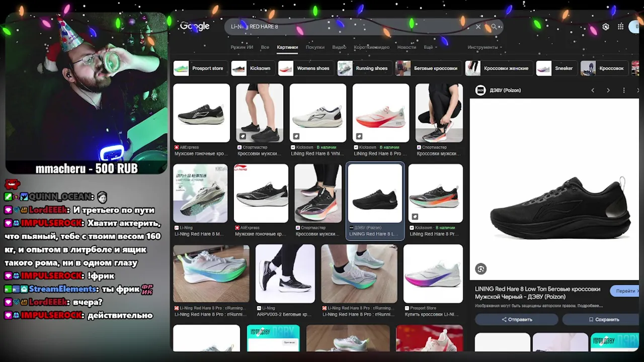Expand the Инструменты dropdown
The width and height of the screenshot is (644, 362).
click(x=485, y=47)
